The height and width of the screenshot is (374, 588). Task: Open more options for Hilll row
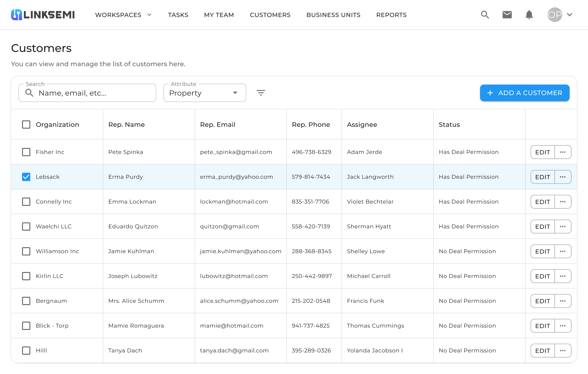click(563, 351)
